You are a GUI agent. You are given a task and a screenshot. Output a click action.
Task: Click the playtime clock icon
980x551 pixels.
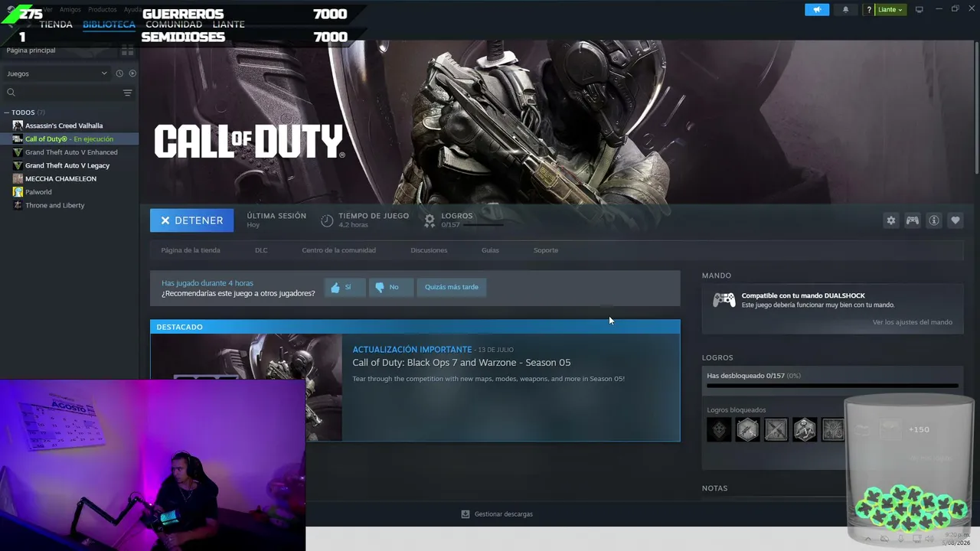(327, 220)
